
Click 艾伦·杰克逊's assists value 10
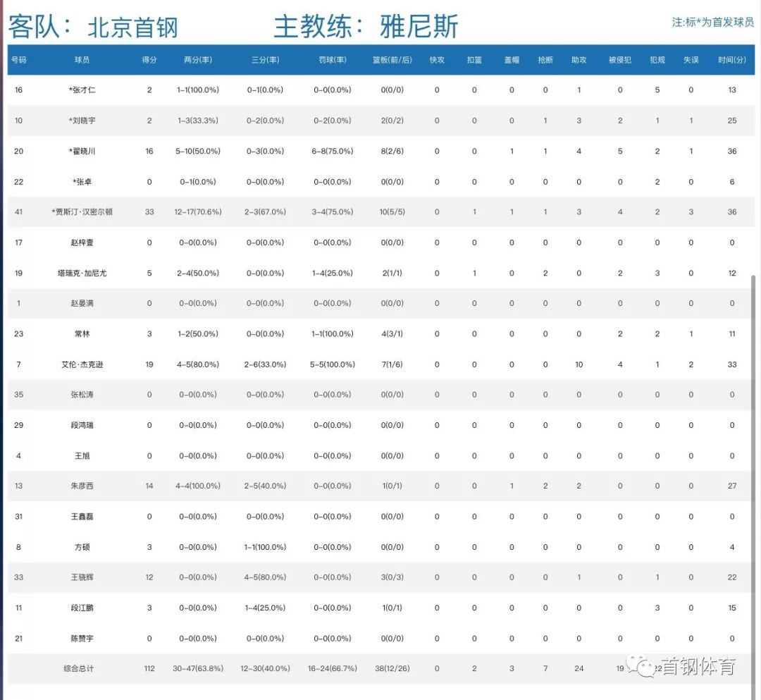click(x=579, y=364)
